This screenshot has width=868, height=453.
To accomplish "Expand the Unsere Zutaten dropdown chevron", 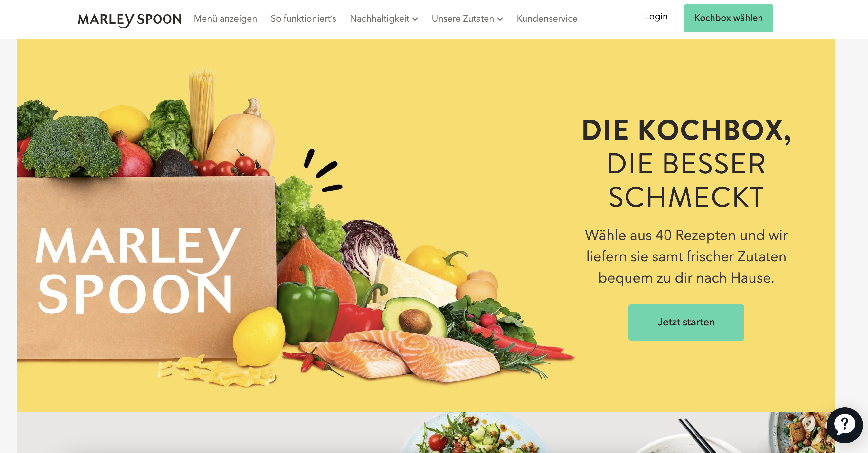I will pos(500,19).
